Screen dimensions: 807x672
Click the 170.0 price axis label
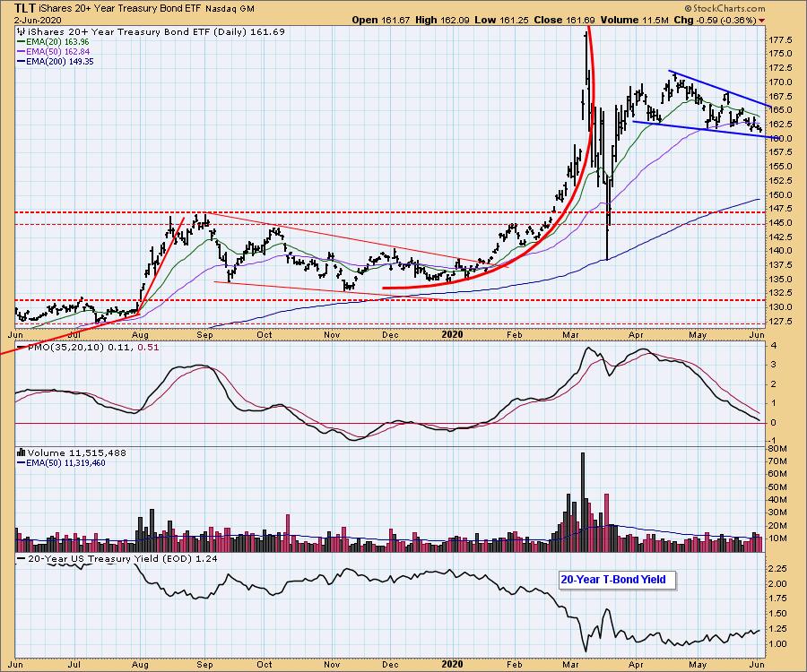tap(780, 82)
